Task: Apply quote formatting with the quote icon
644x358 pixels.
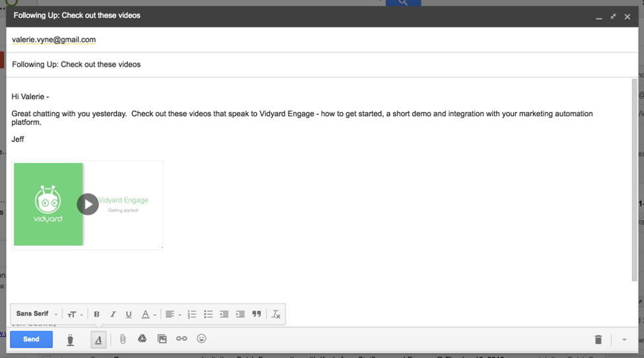Action: 257,314
